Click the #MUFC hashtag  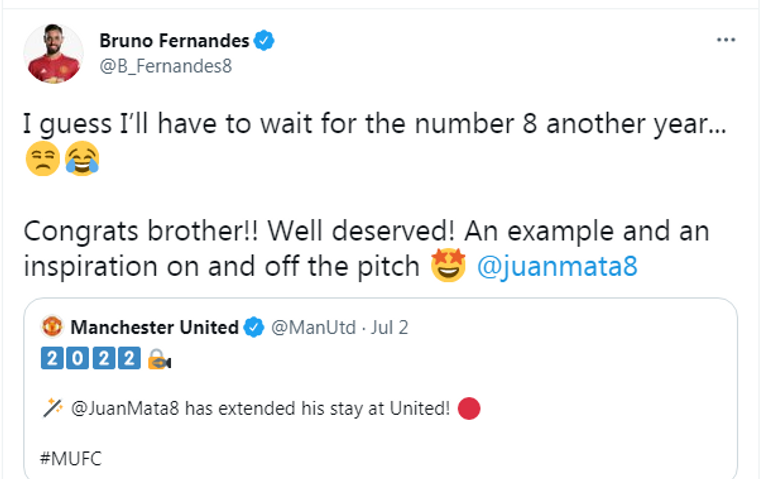click(x=71, y=459)
